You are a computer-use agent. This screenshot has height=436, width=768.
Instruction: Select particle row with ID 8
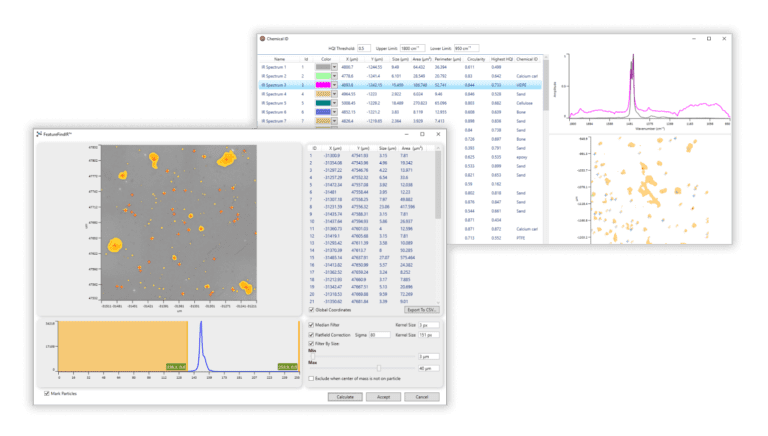point(371,207)
